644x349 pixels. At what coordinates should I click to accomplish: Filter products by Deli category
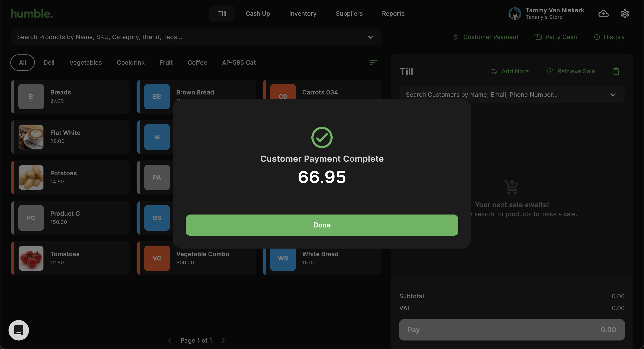pos(49,62)
